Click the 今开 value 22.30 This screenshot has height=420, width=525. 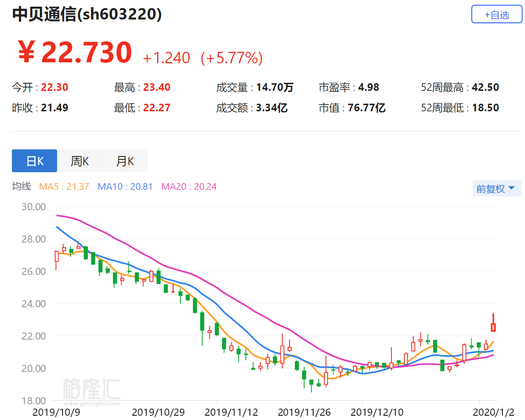(55, 88)
